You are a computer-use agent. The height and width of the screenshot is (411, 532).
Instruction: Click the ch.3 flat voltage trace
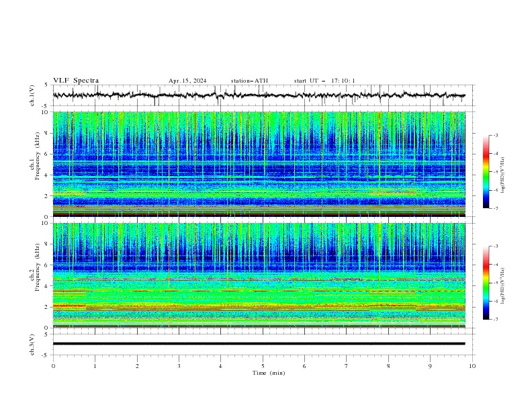coord(259,344)
